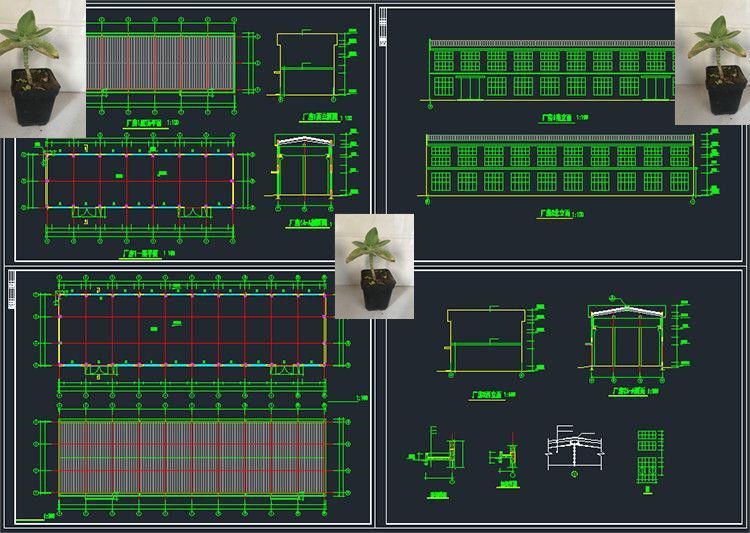Click the plant photo in the top-right corner
Viewport: 750px width, 533px height.
(712, 62)
